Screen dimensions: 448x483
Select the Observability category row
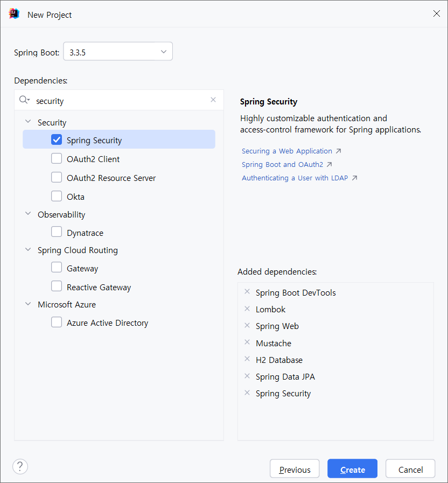(x=119, y=214)
